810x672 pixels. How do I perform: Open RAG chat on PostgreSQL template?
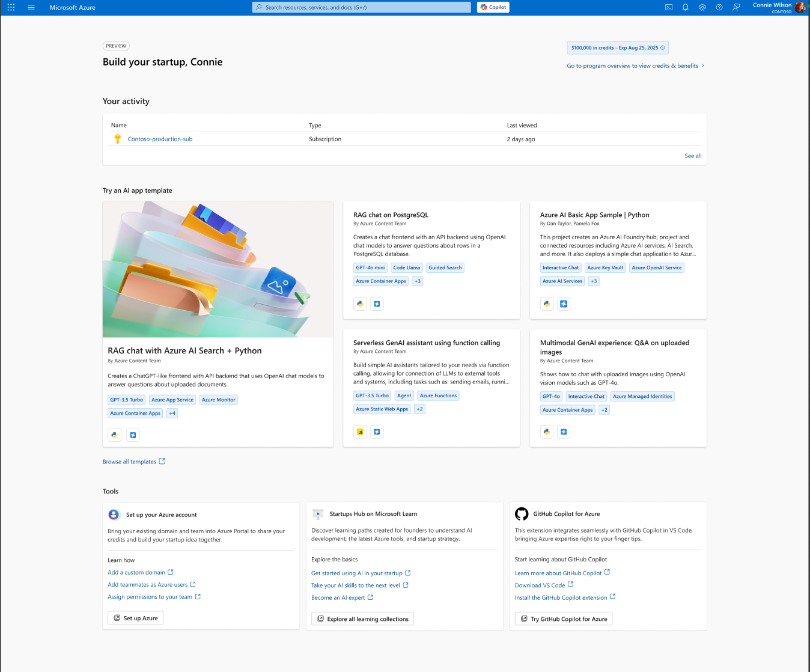[391, 215]
